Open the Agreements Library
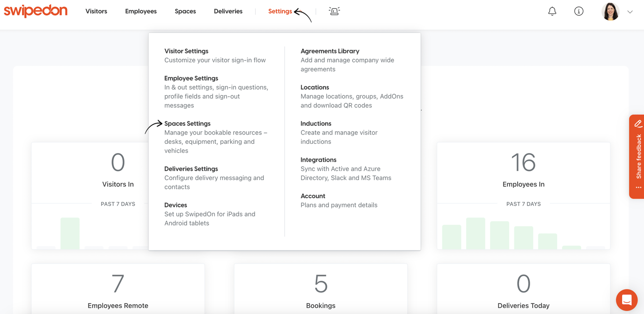Viewport: 644px width, 314px height. [329, 51]
